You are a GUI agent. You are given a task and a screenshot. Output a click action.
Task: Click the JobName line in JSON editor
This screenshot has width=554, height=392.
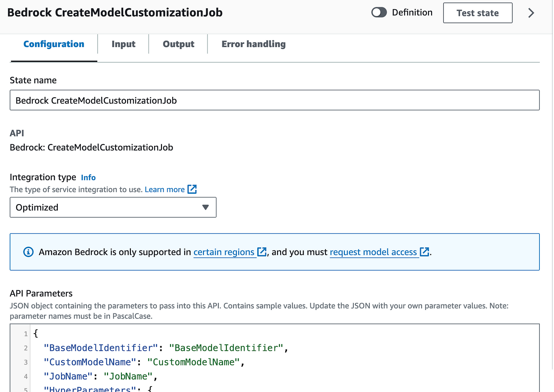point(100,376)
